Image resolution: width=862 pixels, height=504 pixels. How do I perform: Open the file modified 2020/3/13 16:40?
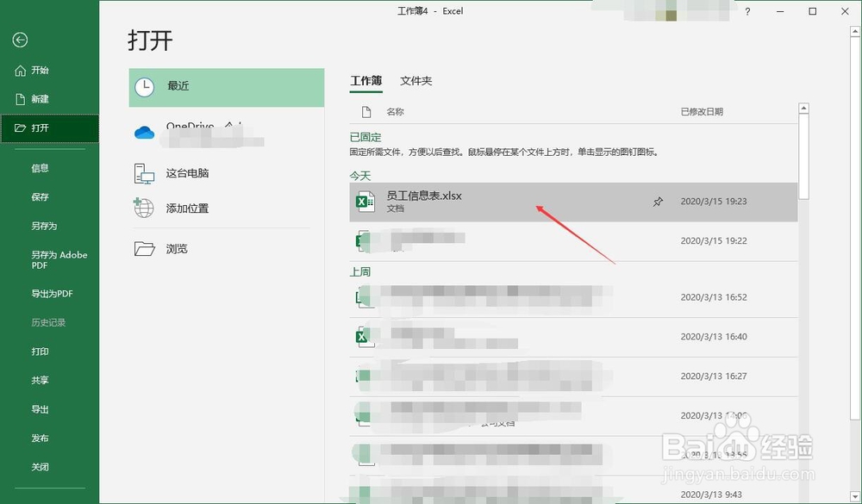573,337
